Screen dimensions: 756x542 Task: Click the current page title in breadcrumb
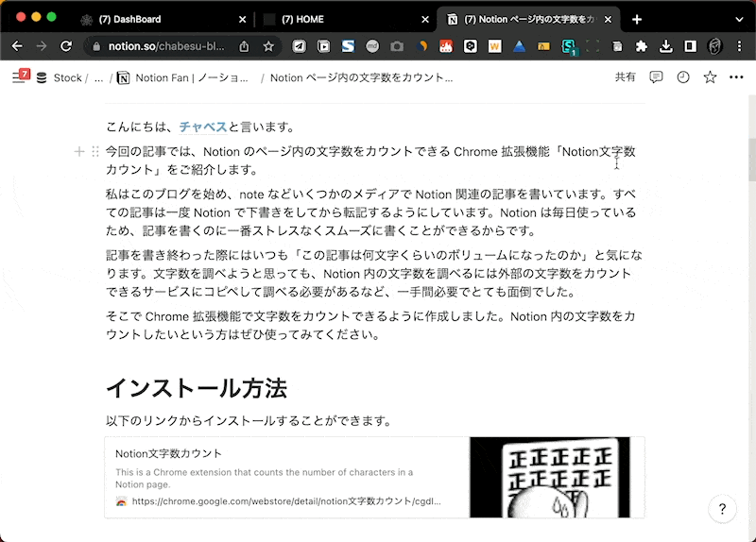361,77
